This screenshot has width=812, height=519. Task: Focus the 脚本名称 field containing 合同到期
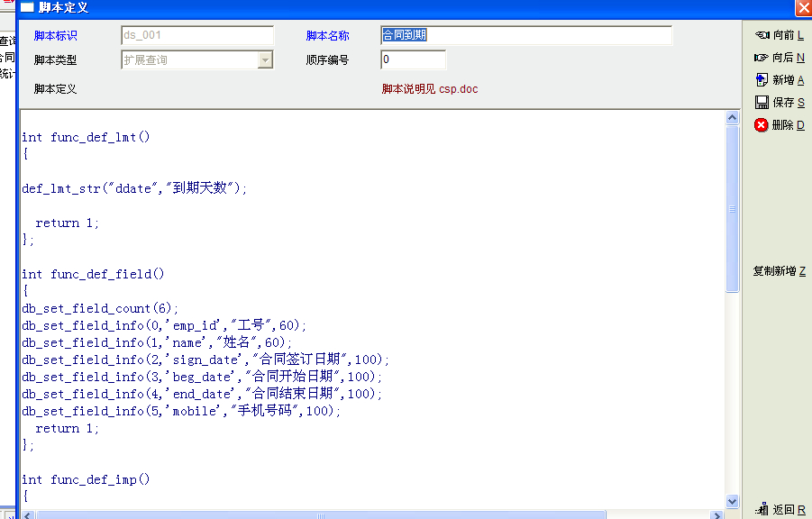point(525,36)
